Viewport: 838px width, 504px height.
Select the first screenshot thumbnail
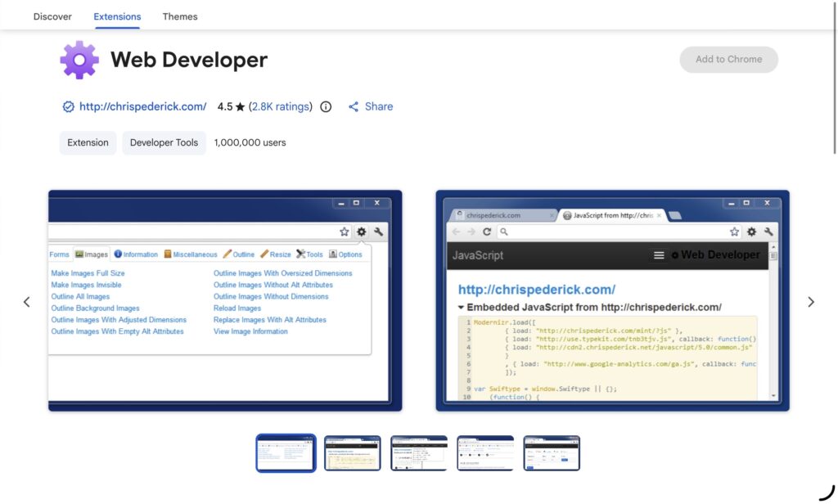[286, 453]
